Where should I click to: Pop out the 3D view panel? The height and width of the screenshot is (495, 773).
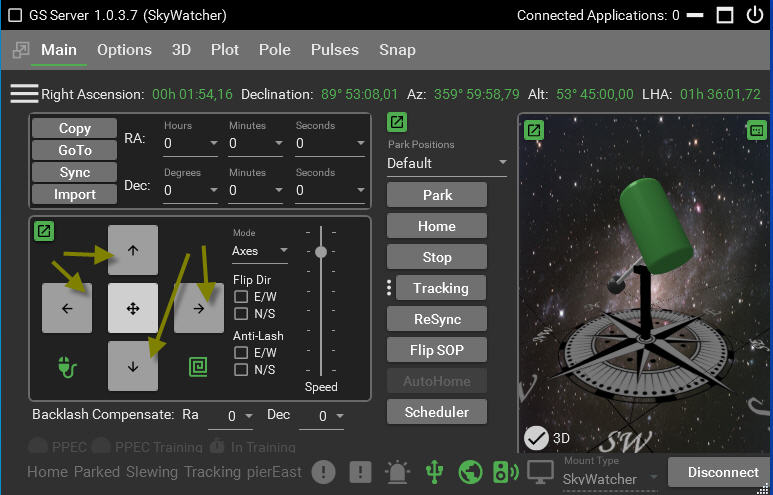[x=534, y=130]
